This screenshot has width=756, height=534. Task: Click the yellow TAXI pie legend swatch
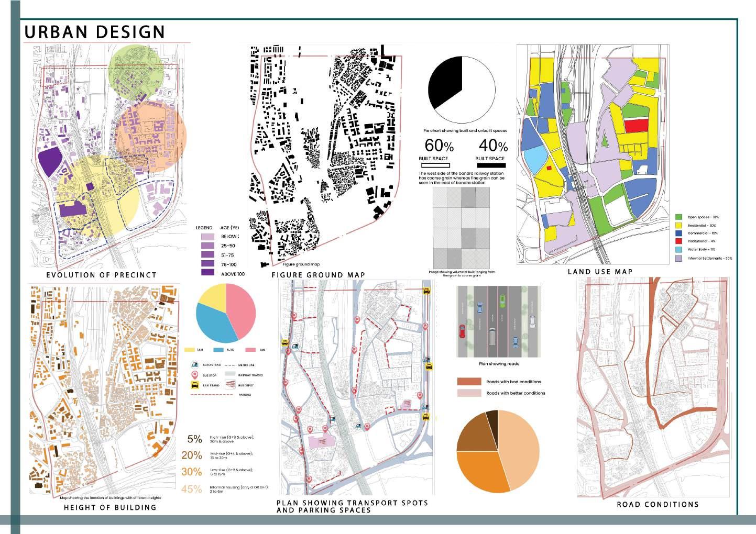(x=190, y=350)
